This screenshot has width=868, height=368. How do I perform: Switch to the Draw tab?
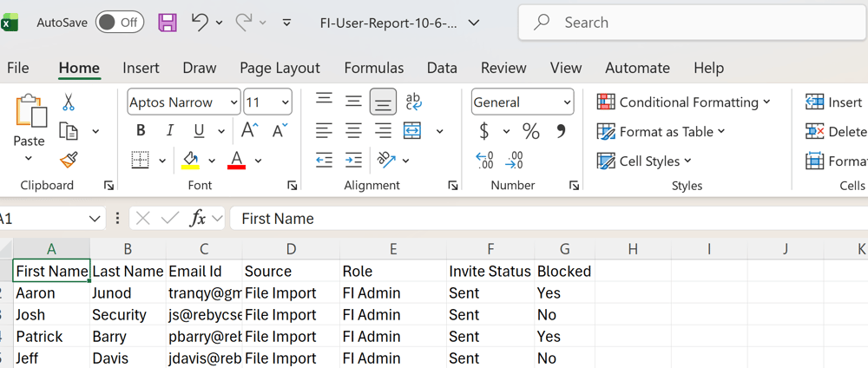200,68
